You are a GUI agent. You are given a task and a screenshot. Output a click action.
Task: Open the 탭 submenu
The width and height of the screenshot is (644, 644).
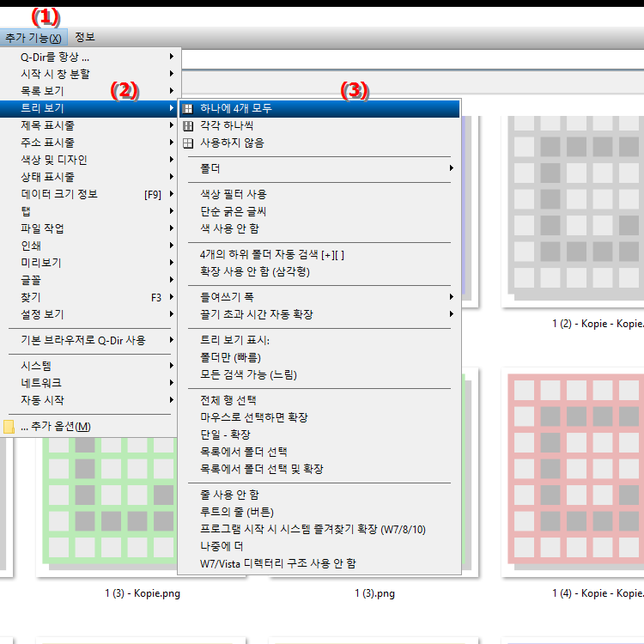click(88, 211)
